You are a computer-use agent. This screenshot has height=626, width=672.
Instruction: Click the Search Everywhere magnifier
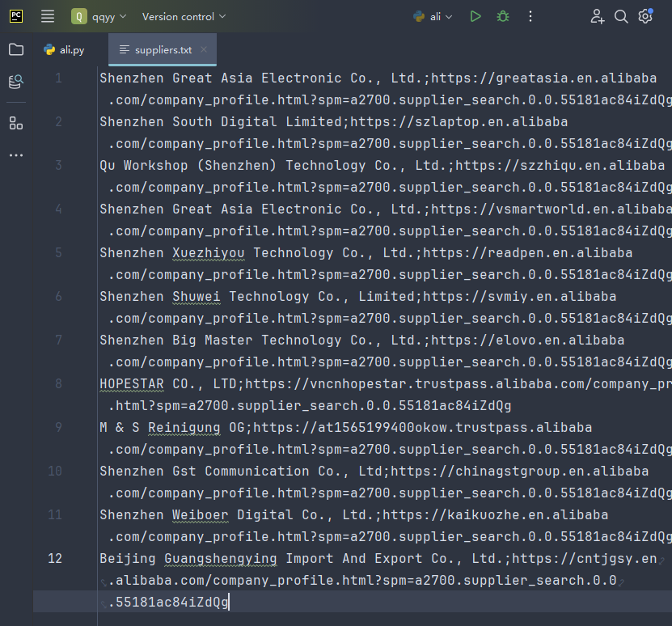point(621,16)
